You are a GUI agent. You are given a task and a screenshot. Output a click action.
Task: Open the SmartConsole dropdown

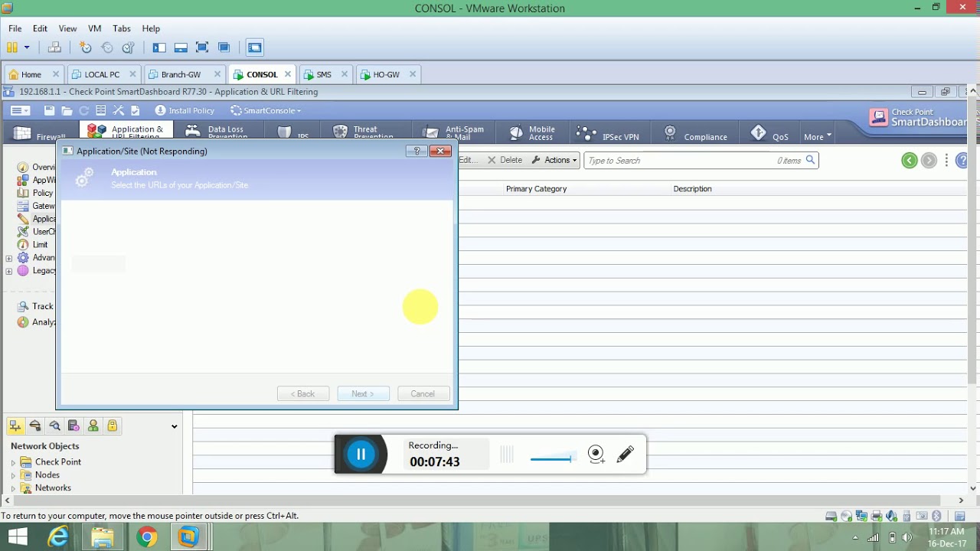pyautogui.click(x=266, y=110)
